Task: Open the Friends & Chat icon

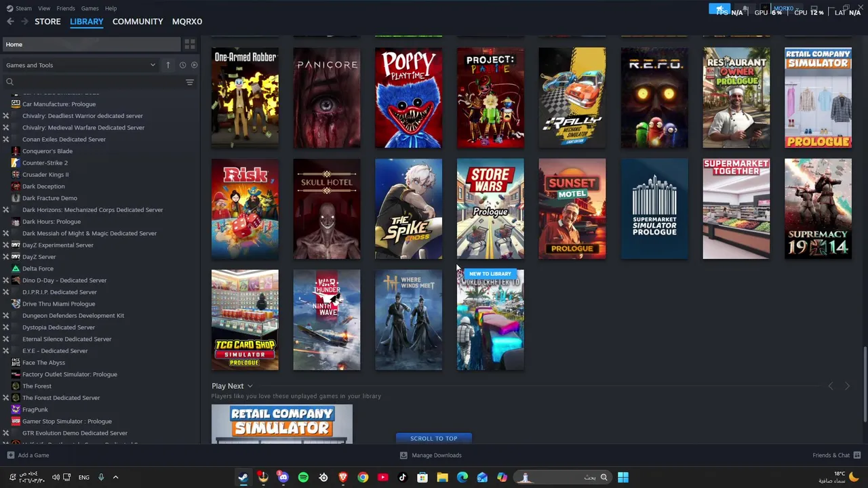Action: click(857, 455)
